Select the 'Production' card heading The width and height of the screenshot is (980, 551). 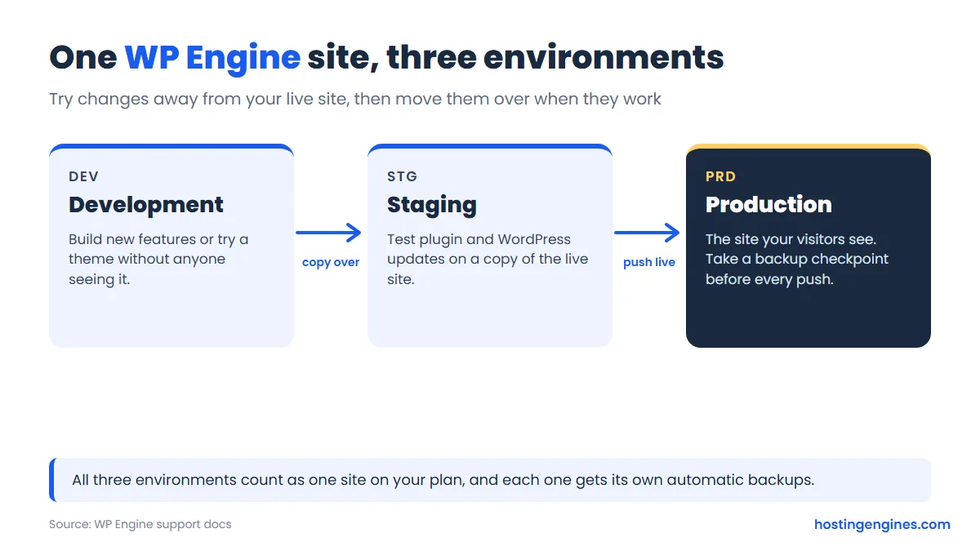768,204
